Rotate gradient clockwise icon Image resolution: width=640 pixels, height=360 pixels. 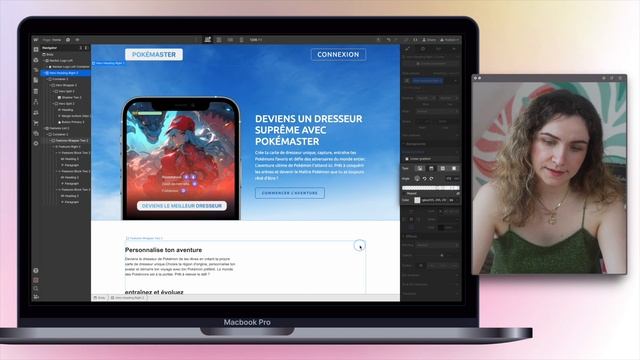pyautogui.click(x=431, y=178)
